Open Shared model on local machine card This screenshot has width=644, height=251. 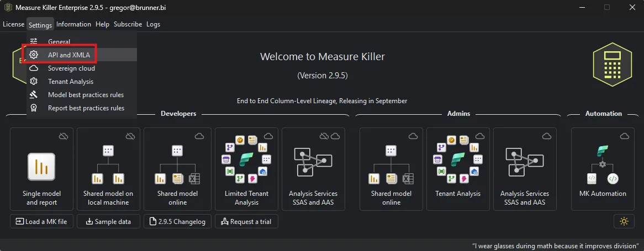[x=108, y=169]
